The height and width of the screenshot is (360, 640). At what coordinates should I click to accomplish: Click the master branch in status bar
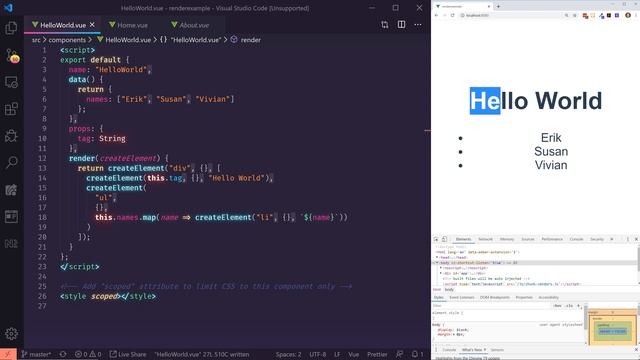tap(36, 354)
